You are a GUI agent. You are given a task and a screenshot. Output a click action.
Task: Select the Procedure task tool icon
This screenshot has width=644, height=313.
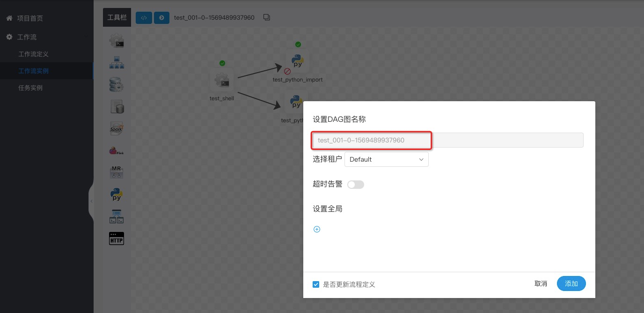pyautogui.click(x=117, y=84)
